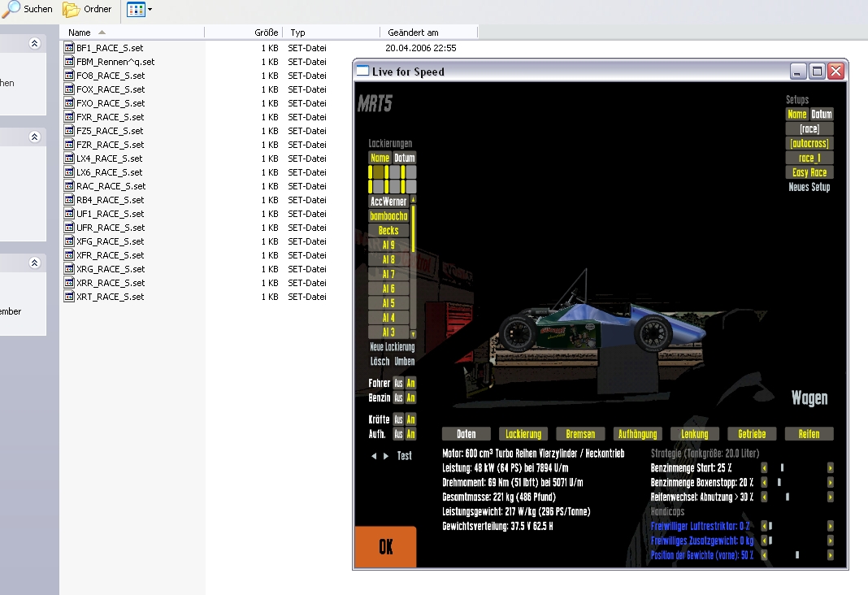
Task: Open the Reifen tab
Action: coord(809,434)
